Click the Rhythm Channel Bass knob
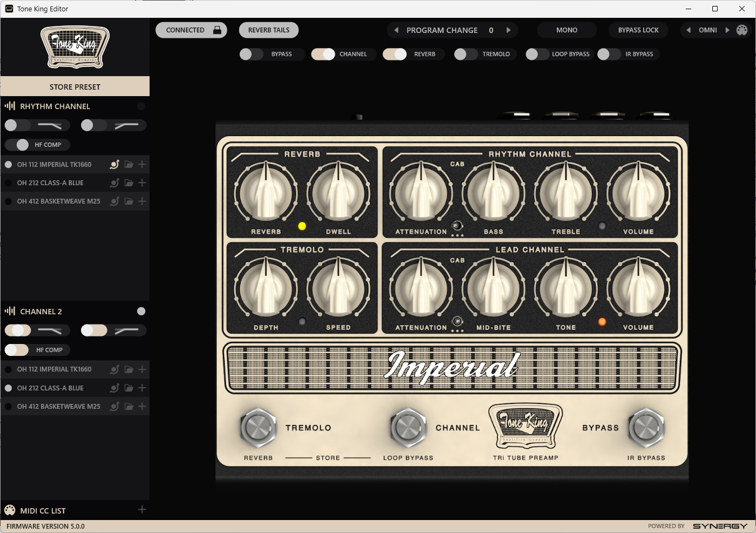This screenshot has height=533, width=756. click(494, 192)
